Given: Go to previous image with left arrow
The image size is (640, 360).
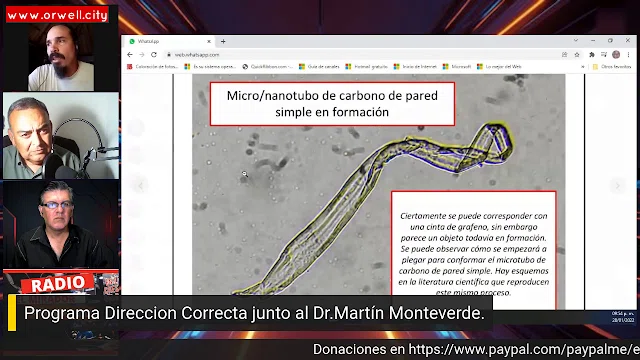Looking at the screenshot, I should [140, 186].
